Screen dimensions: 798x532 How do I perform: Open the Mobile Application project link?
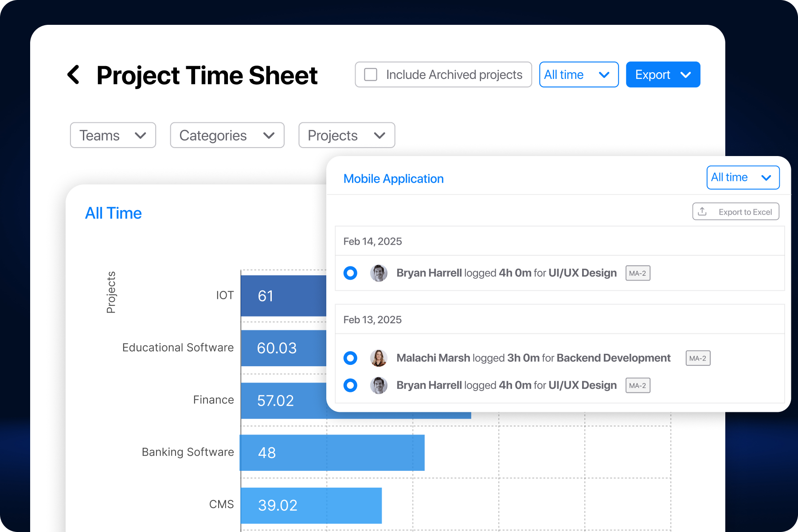[393, 178]
